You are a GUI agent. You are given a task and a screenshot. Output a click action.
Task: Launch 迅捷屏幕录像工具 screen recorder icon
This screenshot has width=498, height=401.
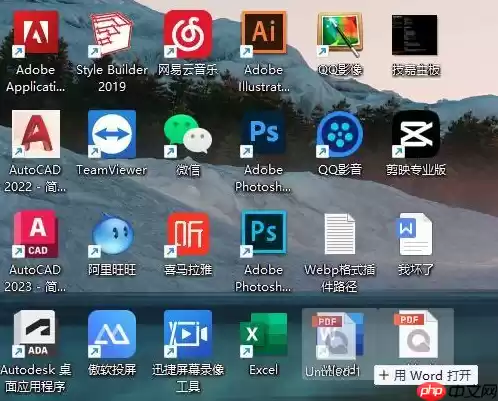[188, 334]
